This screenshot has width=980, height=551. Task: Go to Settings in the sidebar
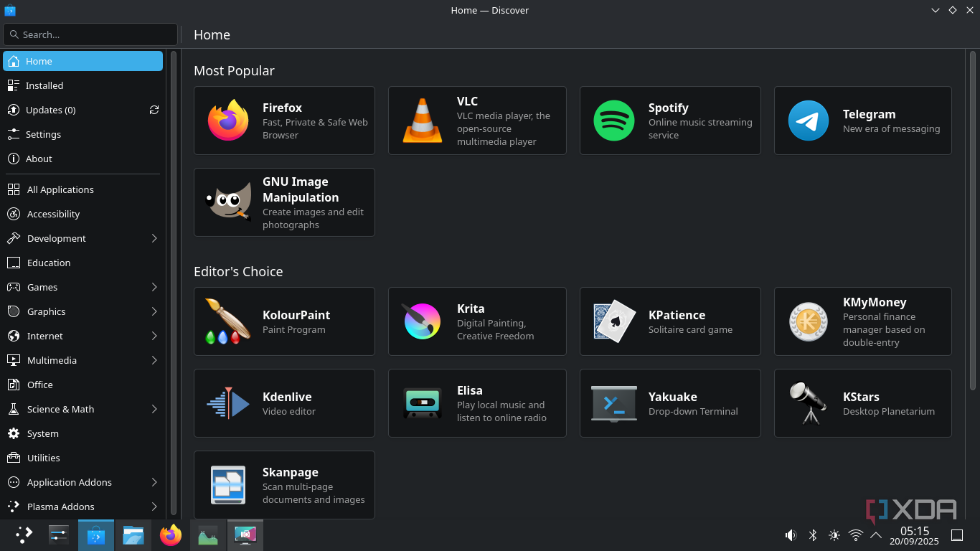(43, 134)
